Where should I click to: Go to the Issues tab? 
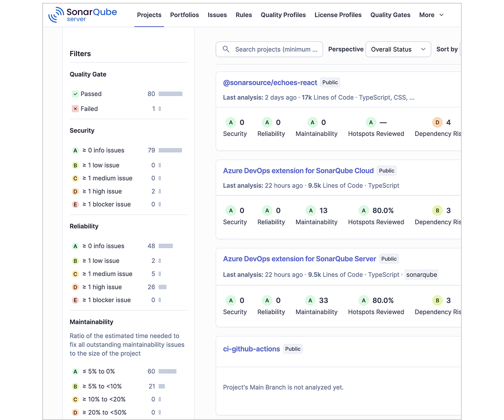coord(217,15)
